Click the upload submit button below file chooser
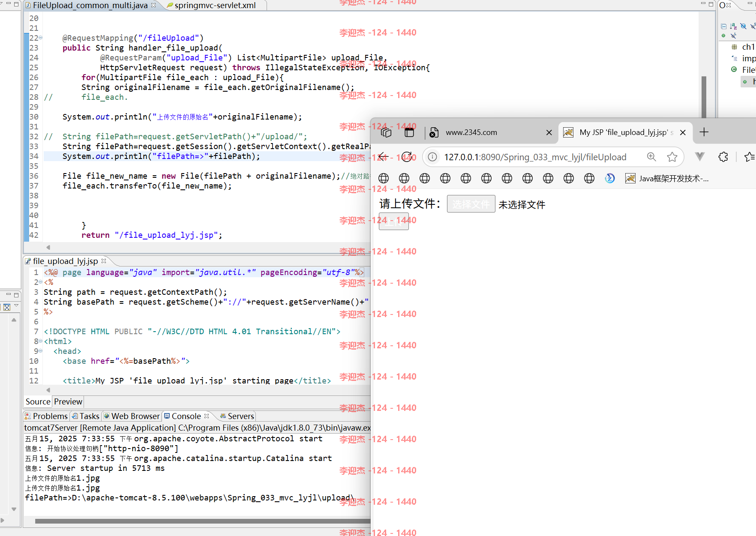Viewport: 756px width, 536px height. point(394,222)
